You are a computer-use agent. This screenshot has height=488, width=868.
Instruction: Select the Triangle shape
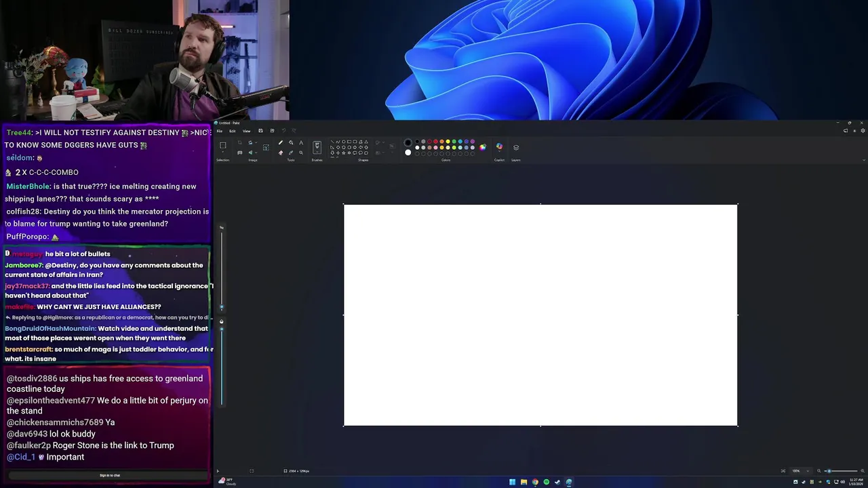(x=366, y=142)
